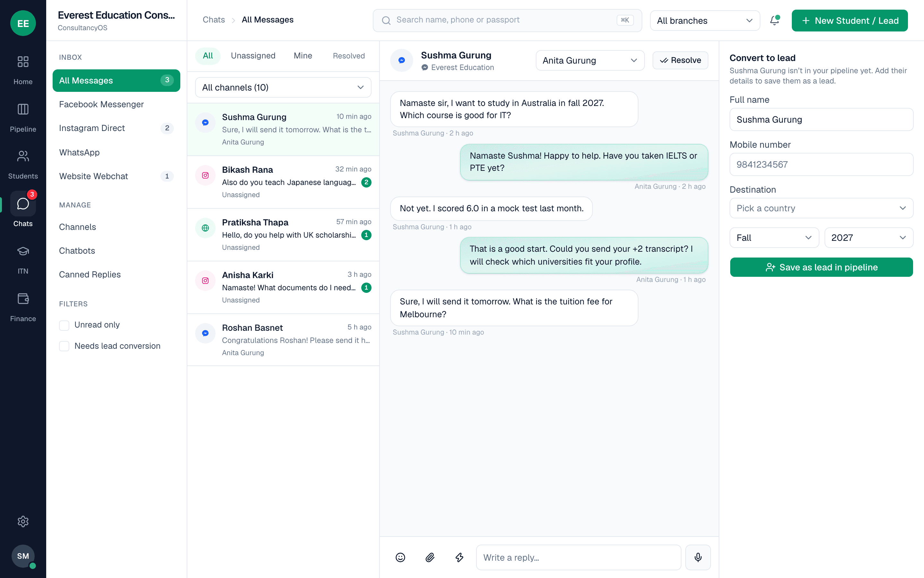Image resolution: width=924 pixels, height=578 pixels.
Task: Switch to Mine tab
Action: point(303,56)
